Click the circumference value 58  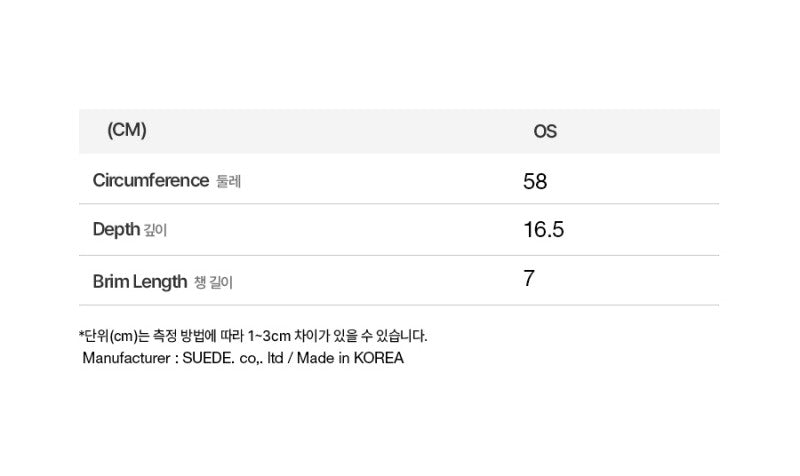coord(535,181)
